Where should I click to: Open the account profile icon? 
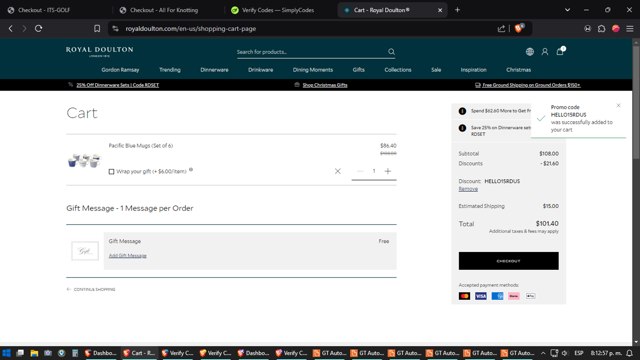pos(545,52)
